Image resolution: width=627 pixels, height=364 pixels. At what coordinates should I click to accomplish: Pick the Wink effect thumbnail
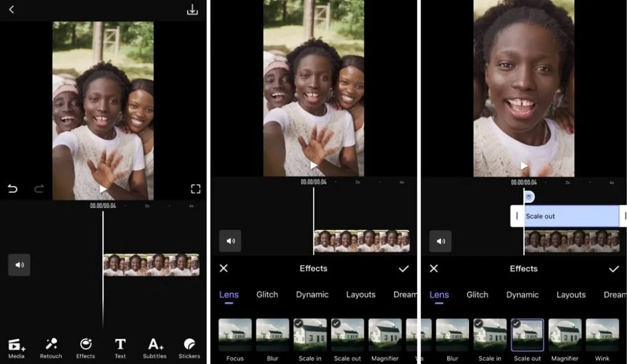pos(602,335)
